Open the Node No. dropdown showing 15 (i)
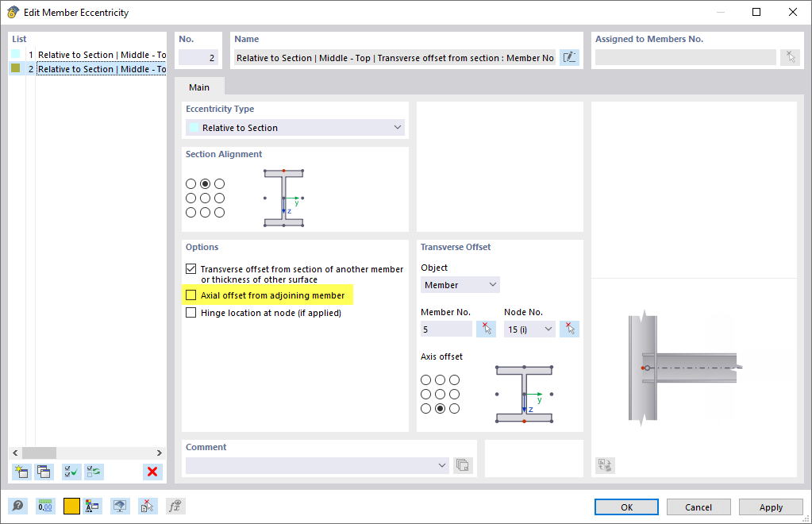 click(x=529, y=329)
